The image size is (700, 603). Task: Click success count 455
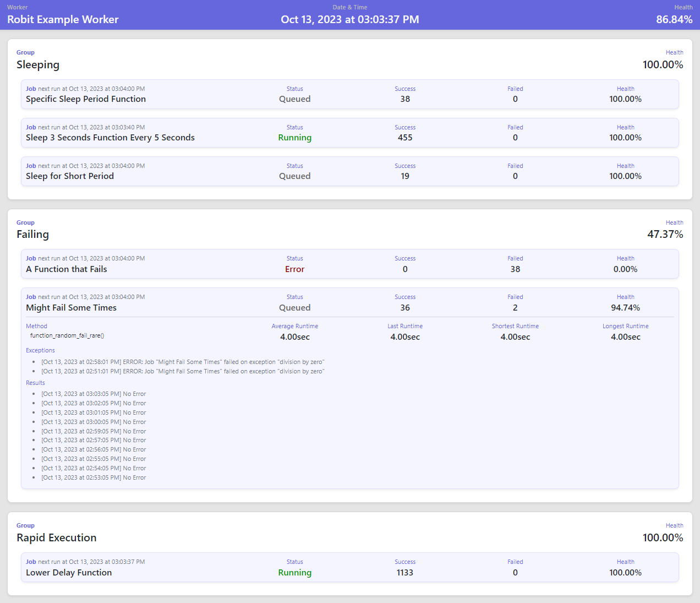click(405, 138)
